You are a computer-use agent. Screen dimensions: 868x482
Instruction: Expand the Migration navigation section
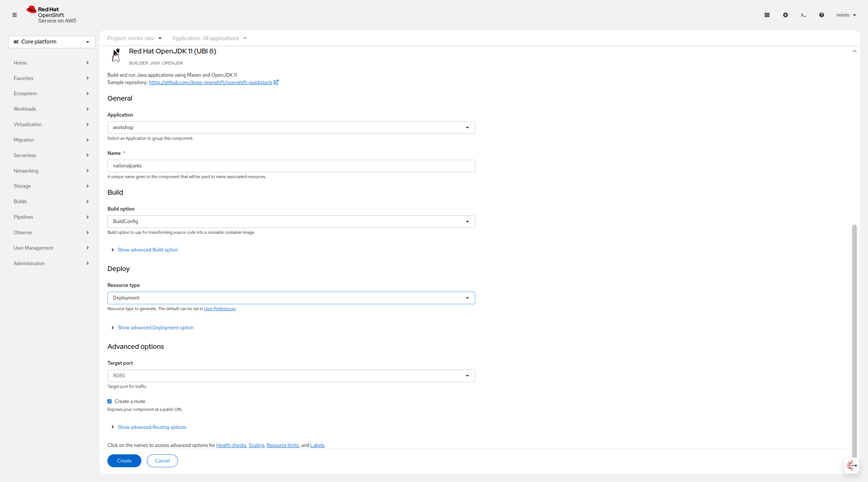51,140
